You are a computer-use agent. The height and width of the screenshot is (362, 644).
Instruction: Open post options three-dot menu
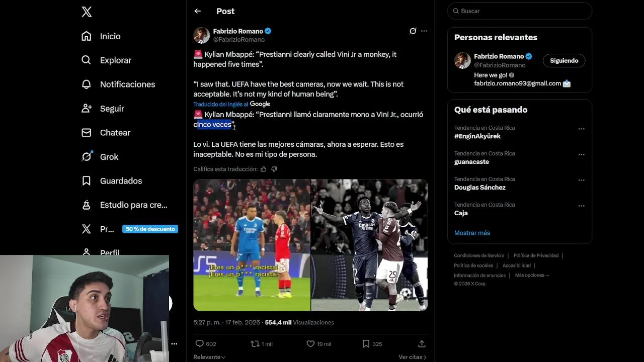pos(424,31)
